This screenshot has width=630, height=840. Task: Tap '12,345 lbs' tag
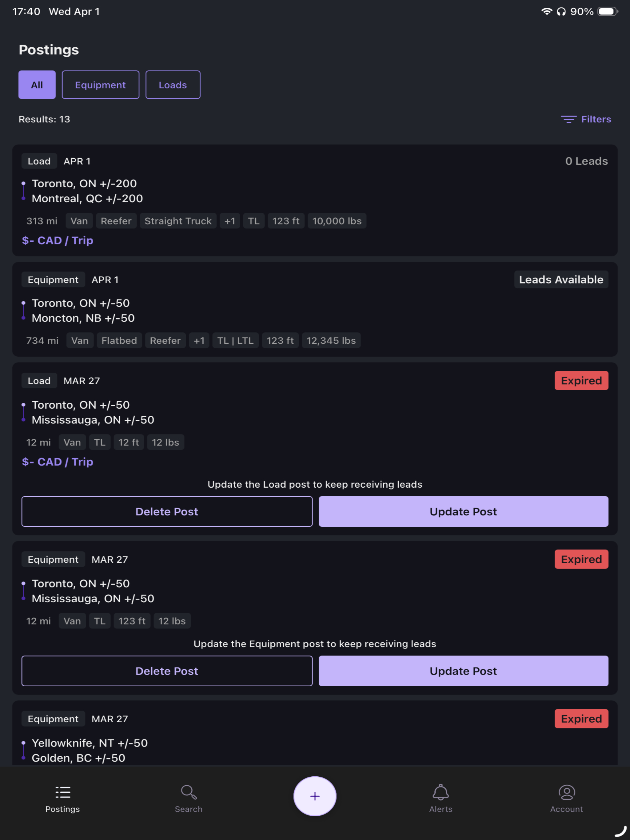[x=331, y=341]
